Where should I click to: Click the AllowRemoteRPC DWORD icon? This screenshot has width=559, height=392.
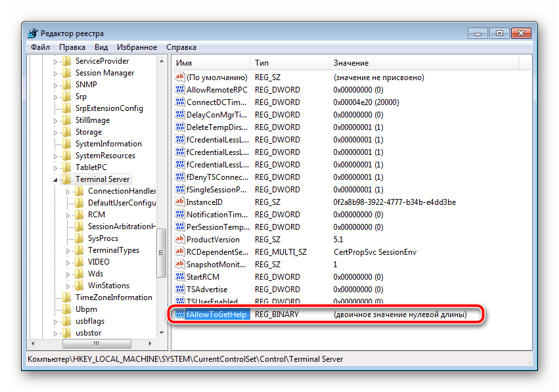click(179, 89)
